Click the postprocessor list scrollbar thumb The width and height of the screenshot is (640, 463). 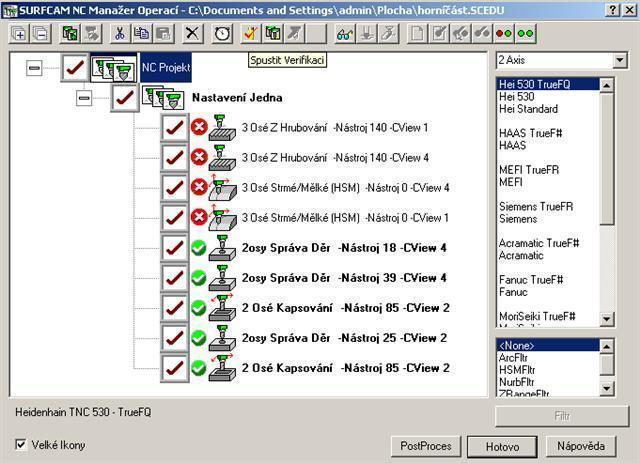point(607,159)
